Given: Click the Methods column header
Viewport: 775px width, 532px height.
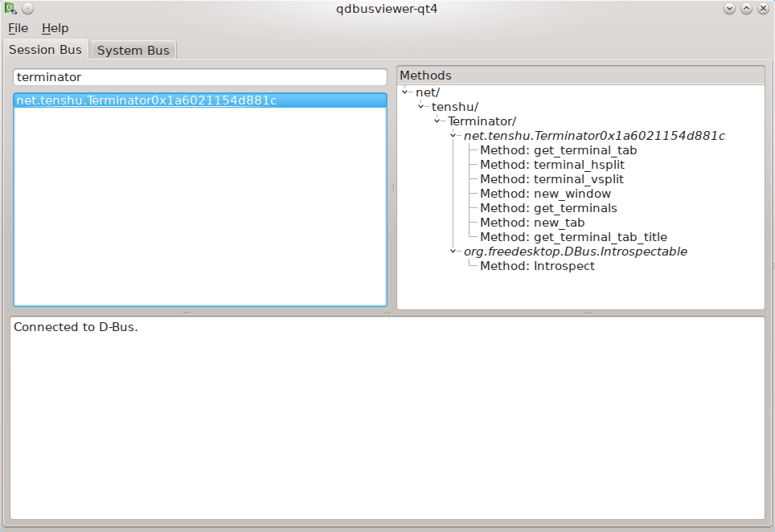Looking at the screenshot, I should (580, 76).
